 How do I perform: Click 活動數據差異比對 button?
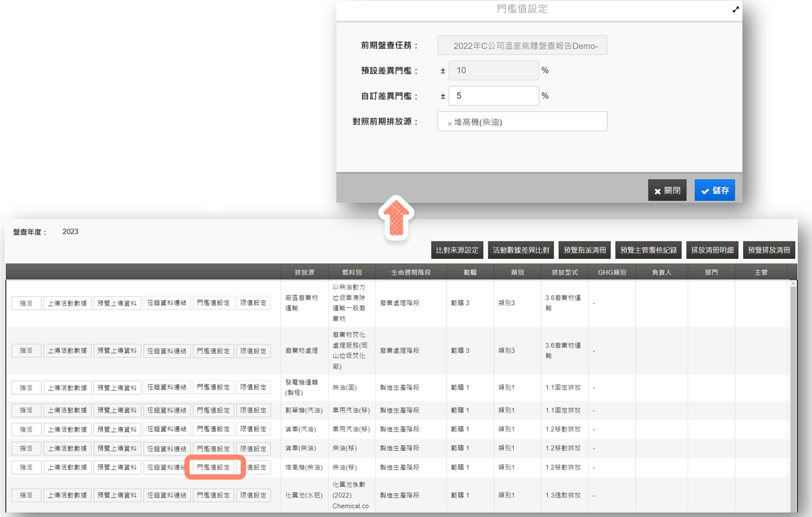pyautogui.click(x=521, y=250)
